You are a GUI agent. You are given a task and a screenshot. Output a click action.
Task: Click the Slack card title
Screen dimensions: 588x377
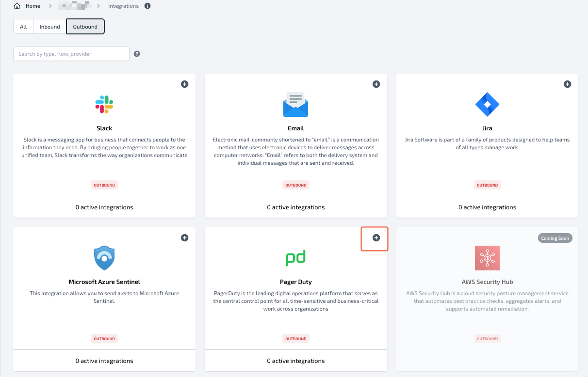[x=104, y=128]
